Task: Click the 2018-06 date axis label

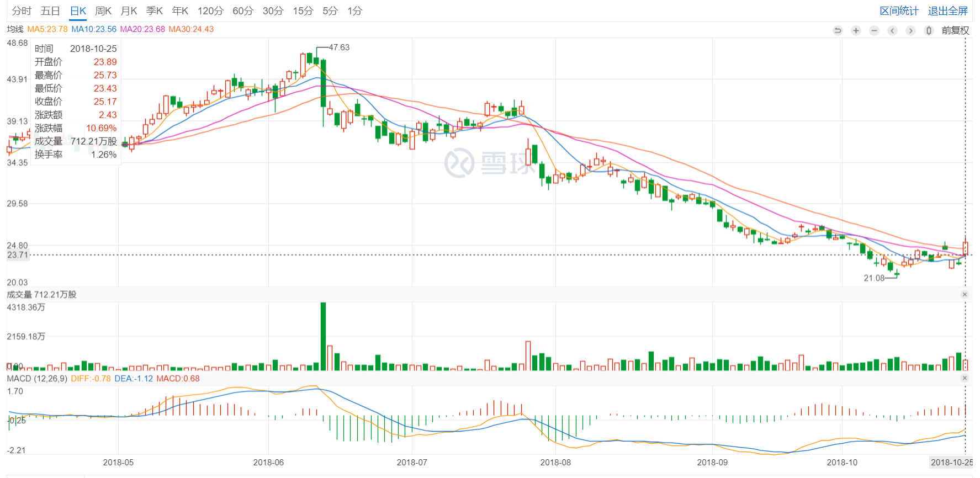Action: point(268,463)
